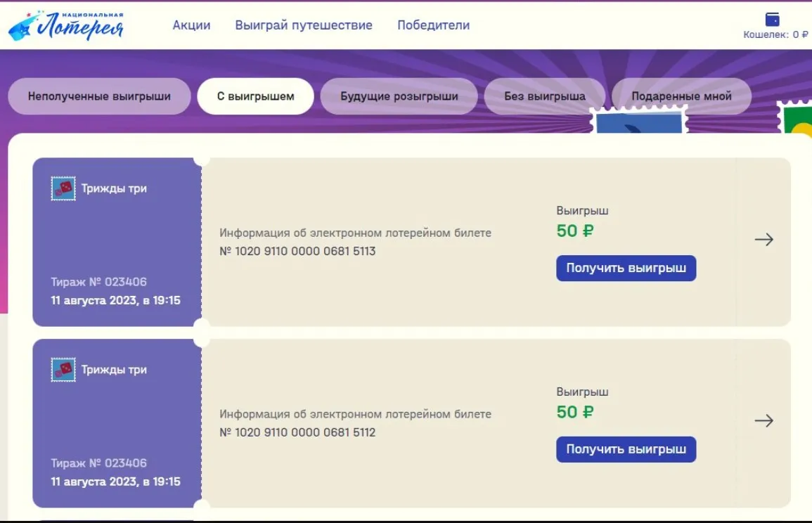Claim winnings for ticket 0681 5113

pyautogui.click(x=626, y=269)
